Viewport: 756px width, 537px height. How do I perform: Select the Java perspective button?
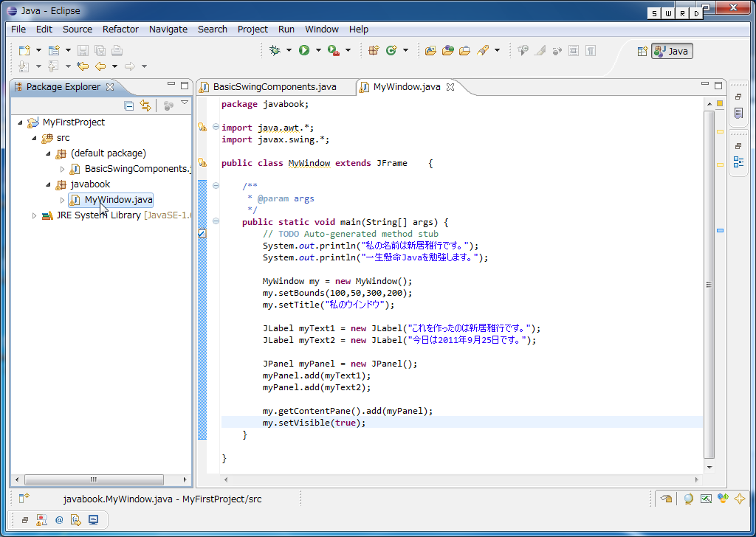(x=672, y=51)
